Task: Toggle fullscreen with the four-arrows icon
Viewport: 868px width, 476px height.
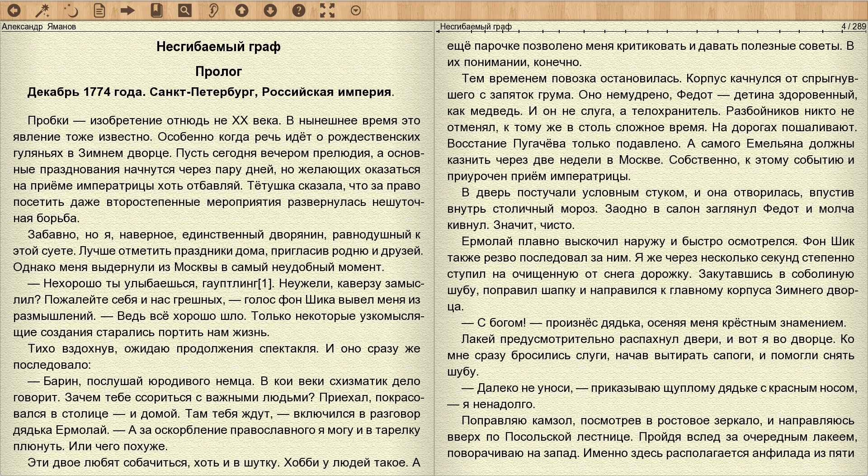Action: pos(327,10)
